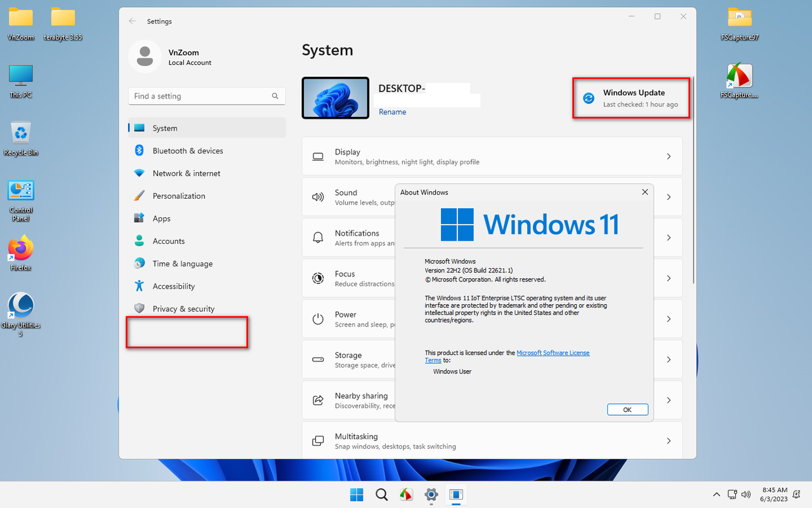Click the Focus icon in System list
This screenshot has width=812, height=508.
click(318, 278)
